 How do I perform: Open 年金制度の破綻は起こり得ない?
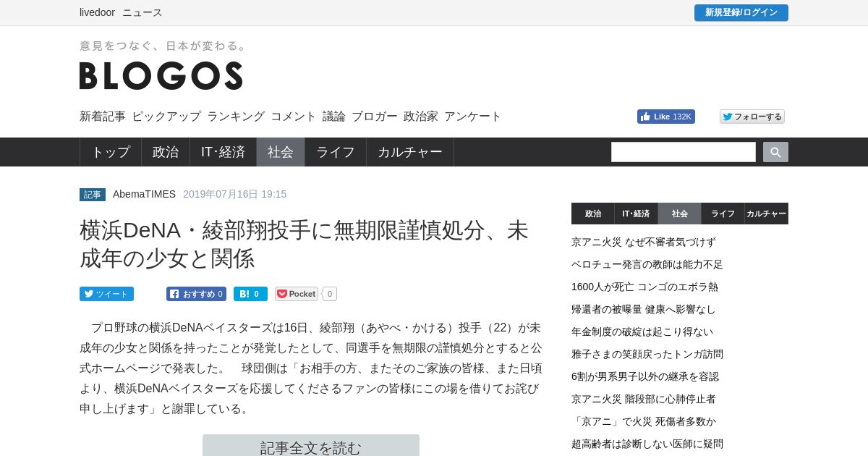coord(642,332)
